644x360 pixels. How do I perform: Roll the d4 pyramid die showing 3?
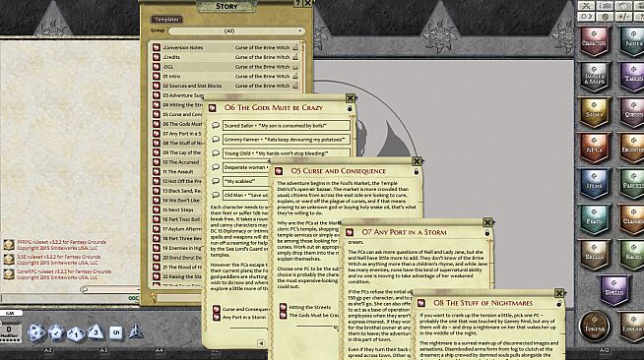[96, 331]
